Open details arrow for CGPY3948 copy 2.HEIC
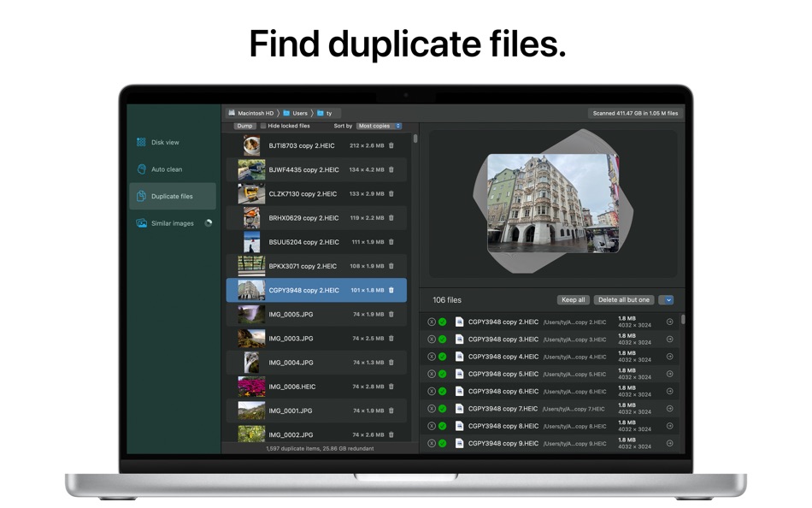Viewport: 812px width, 508px height. pos(669,322)
